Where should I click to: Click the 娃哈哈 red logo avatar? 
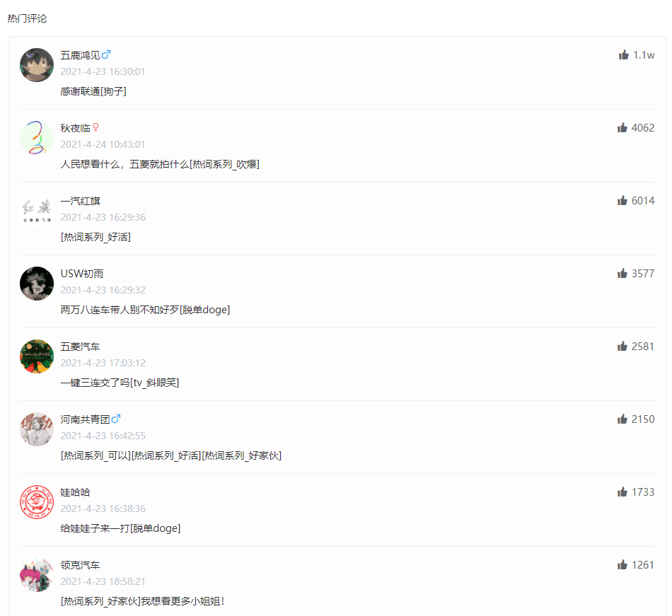(37, 502)
